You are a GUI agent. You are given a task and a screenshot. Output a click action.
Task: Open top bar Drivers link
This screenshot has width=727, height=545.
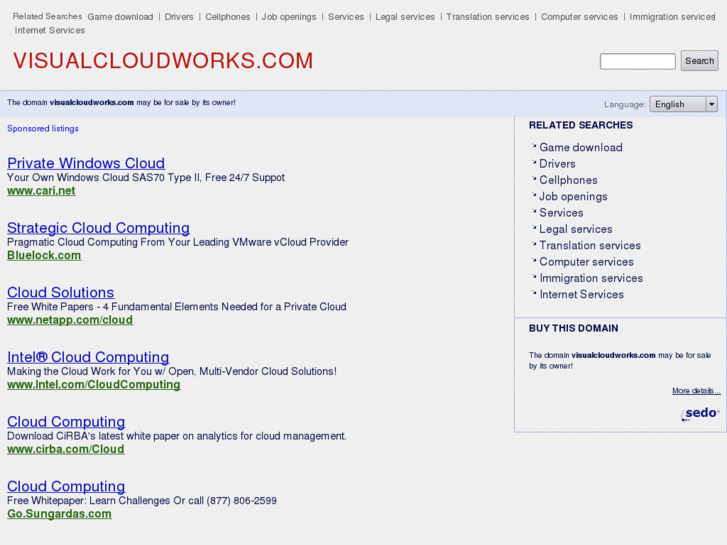click(179, 17)
